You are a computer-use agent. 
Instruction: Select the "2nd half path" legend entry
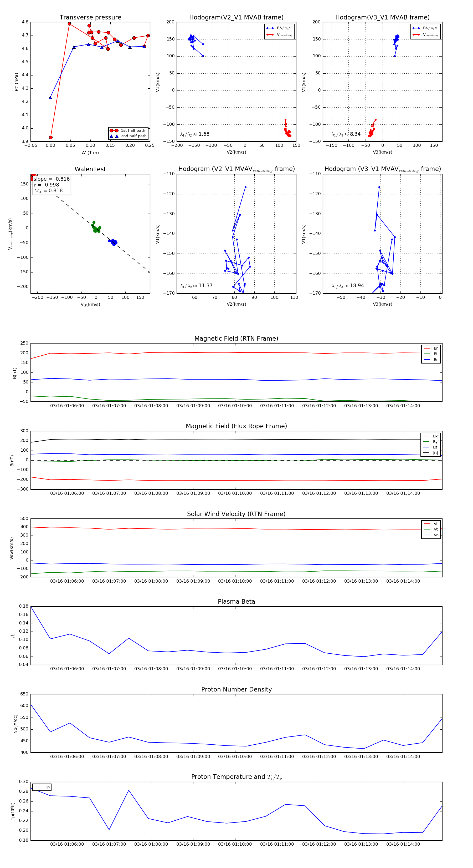tap(128, 136)
